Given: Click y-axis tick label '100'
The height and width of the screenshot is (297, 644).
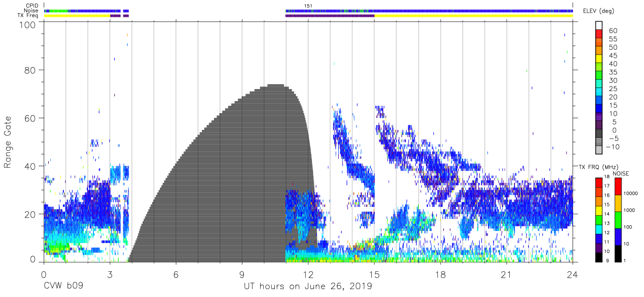Looking at the screenshot, I should (28, 24).
